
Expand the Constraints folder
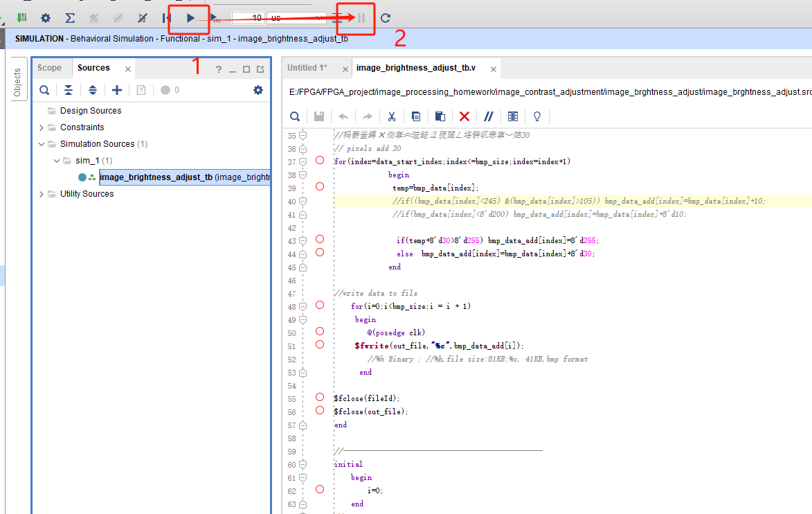42,127
